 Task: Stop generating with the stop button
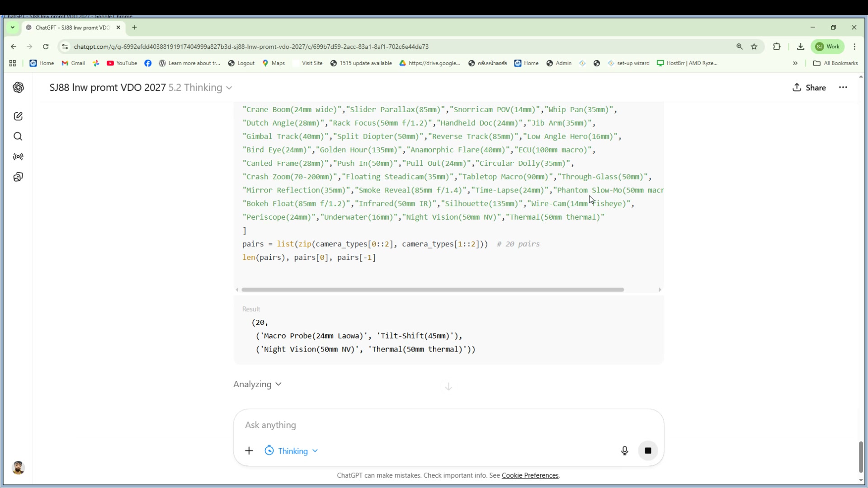tap(648, 450)
